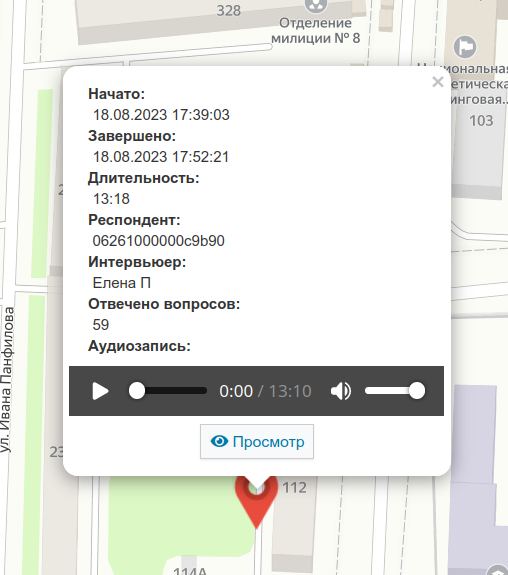Click the Аудиозапись label

coord(139,346)
